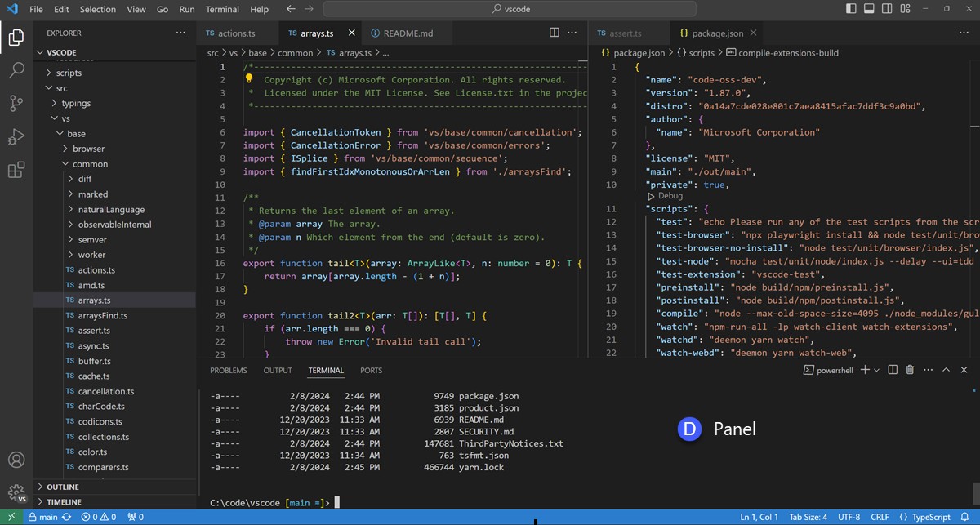This screenshot has height=525, width=980.
Task: Kill the active powershell terminal
Action: (x=910, y=369)
